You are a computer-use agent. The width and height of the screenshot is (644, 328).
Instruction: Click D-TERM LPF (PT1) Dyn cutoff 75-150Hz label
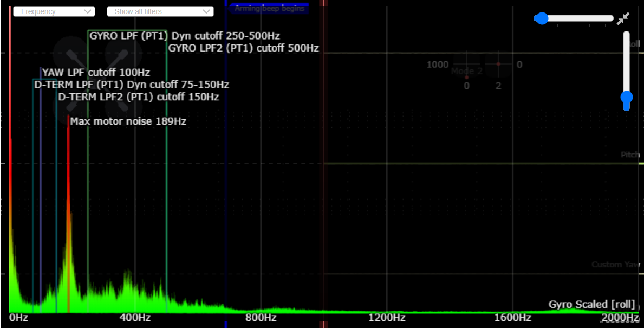click(132, 85)
